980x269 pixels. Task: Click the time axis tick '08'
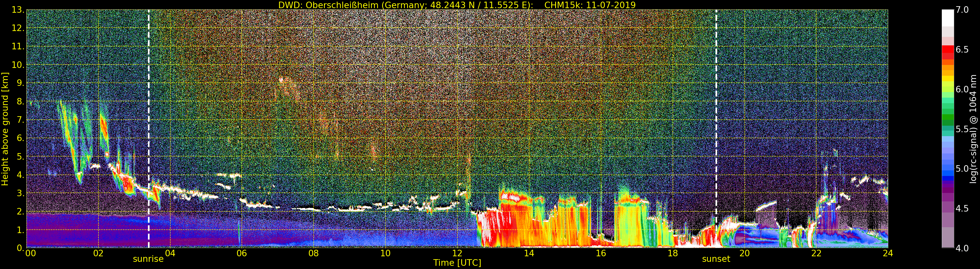(x=313, y=253)
